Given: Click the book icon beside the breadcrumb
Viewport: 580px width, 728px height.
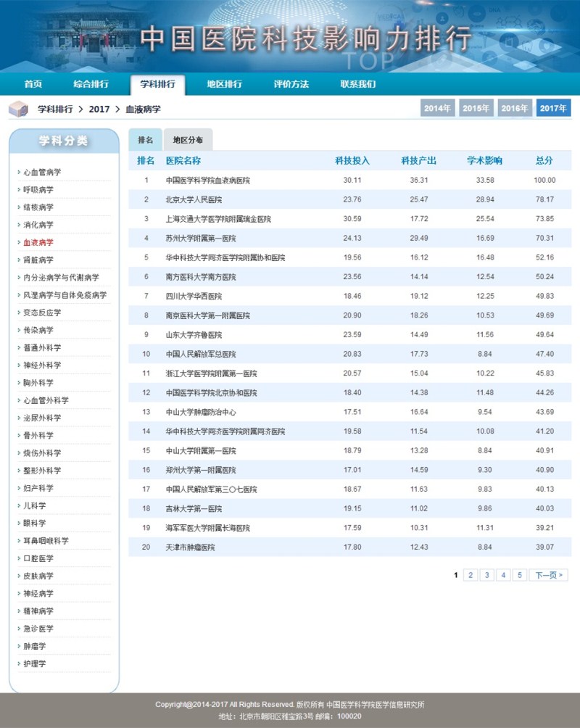Looking at the screenshot, I should click(x=18, y=109).
